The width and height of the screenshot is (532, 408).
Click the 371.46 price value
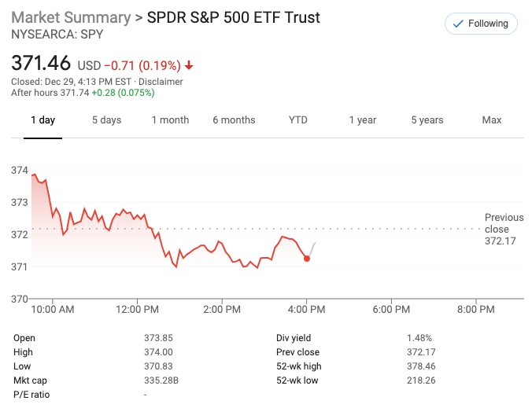(x=41, y=63)
